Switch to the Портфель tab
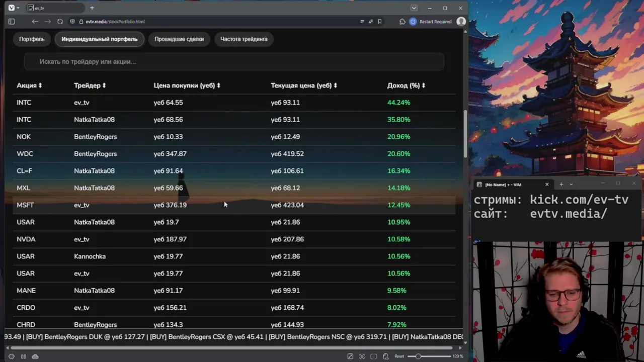This screenshot has height=362, width=644. [x=32, y=39]
